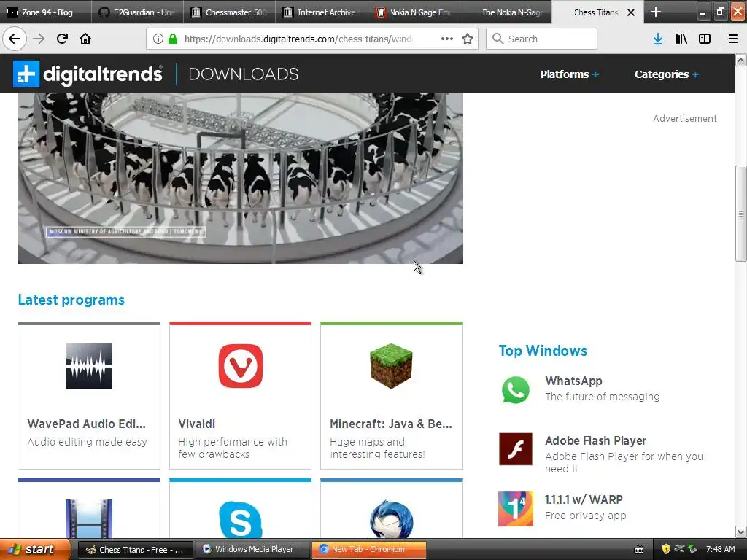
Task: Click the green padlock security icon
Action: click(173, 39)
